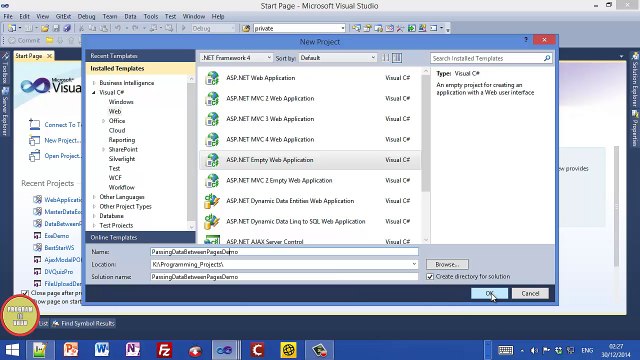Screen dimensions: 640x360
Task: Expand the Database tree node
Action: pos(94,216)
